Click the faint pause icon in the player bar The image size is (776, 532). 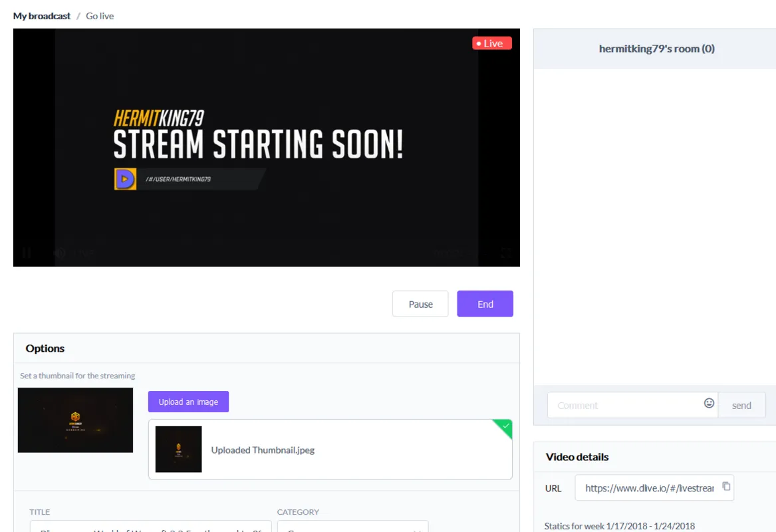click(27, 253)
